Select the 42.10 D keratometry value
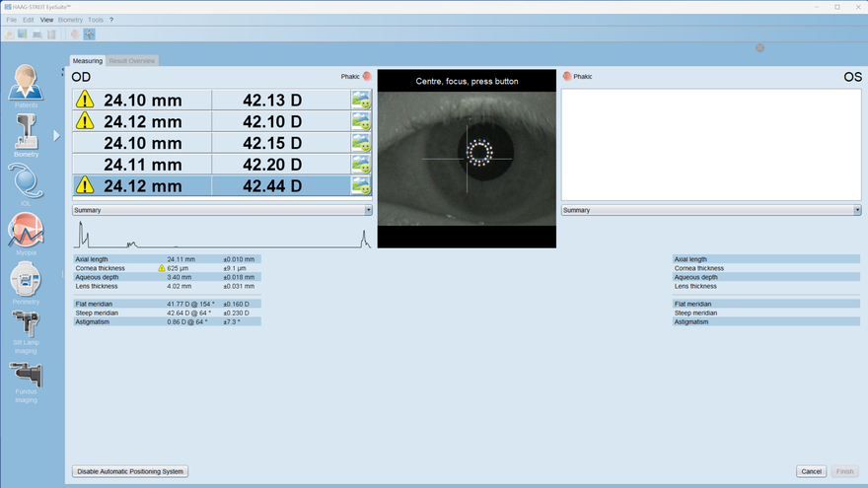This screenshot has height=488, width=868. (272, 121)
